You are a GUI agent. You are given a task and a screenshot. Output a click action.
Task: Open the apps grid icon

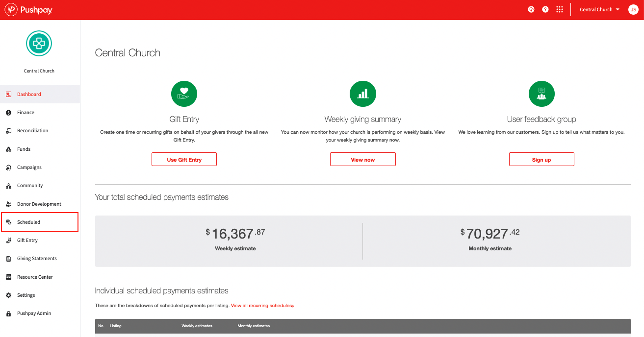[560, 10]
